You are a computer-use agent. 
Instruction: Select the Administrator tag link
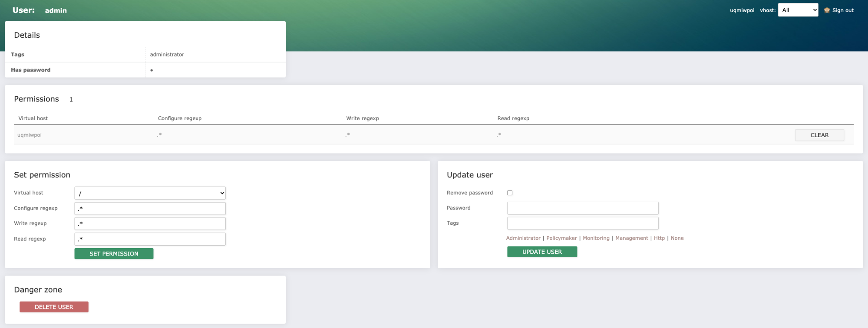pos(523,238)
